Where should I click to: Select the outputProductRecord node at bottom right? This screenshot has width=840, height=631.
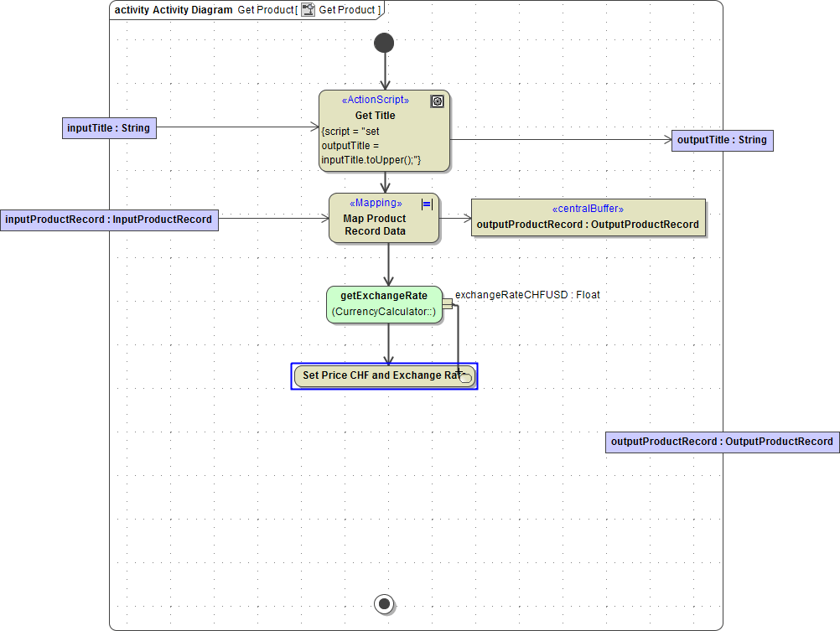(722, 442)
